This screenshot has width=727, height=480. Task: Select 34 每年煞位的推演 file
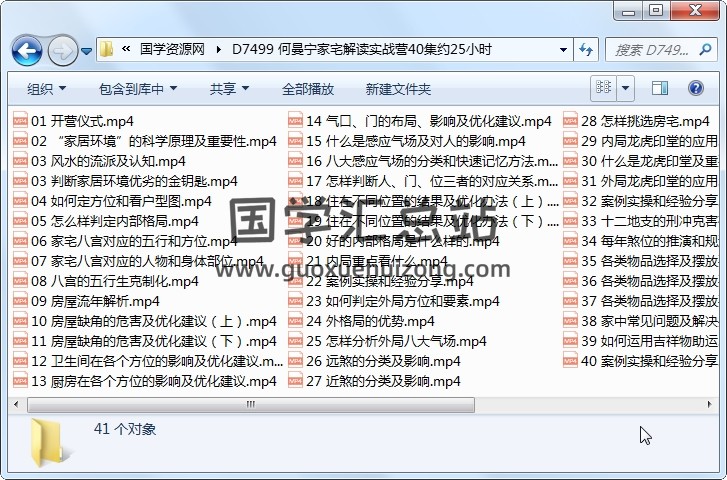[x=640, y=241]
